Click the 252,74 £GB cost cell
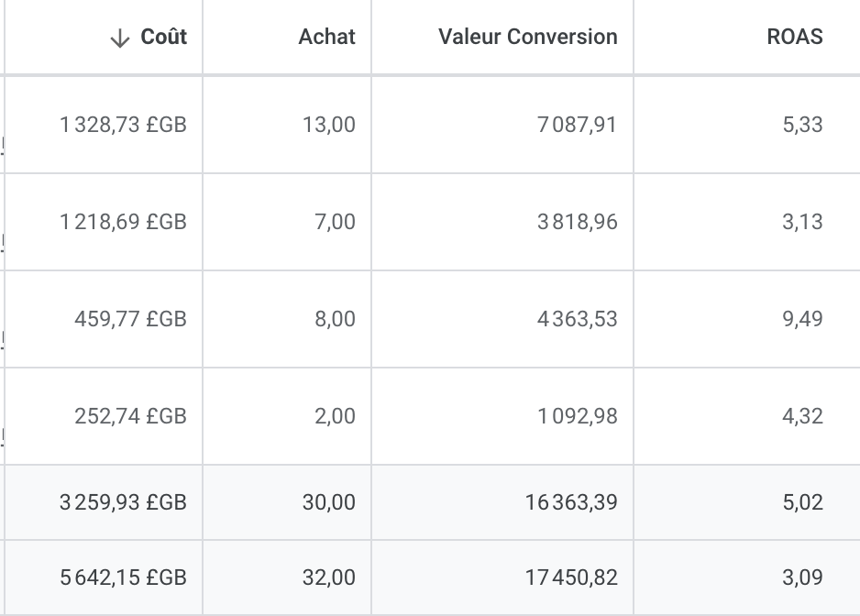The width and height of the screenshot is (860, 616). click(130, 416)
